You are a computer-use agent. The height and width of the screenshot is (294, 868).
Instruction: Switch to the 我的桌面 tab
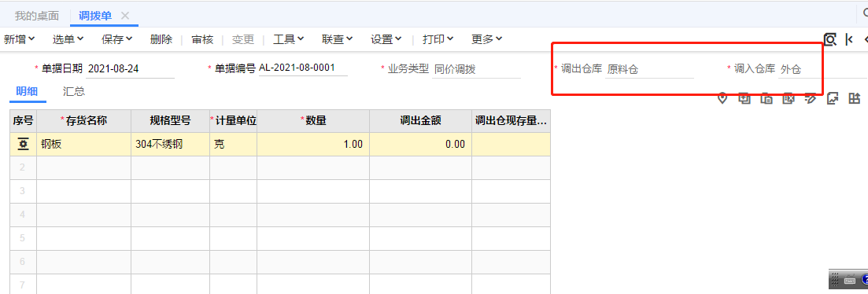[x=36, y=16]
